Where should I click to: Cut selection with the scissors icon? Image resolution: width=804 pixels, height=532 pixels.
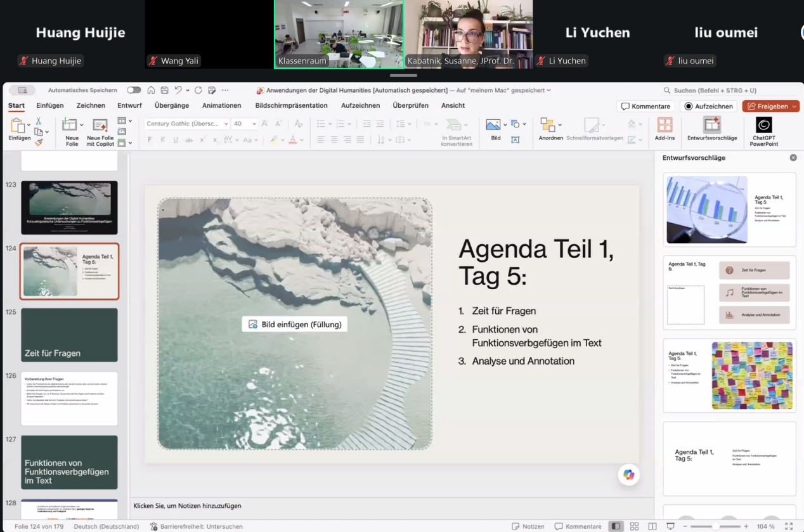click(x=38, y=121)
